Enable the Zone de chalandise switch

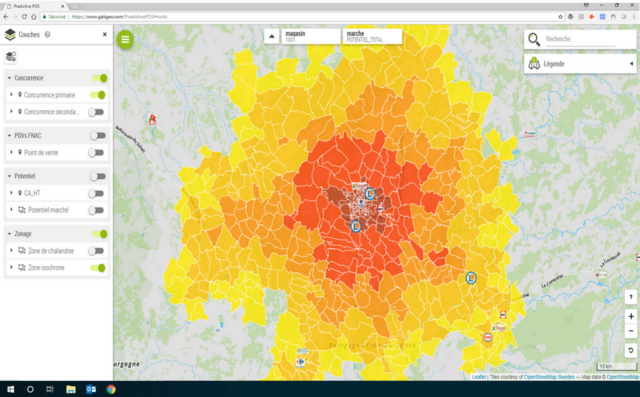(x=96, y=251)
